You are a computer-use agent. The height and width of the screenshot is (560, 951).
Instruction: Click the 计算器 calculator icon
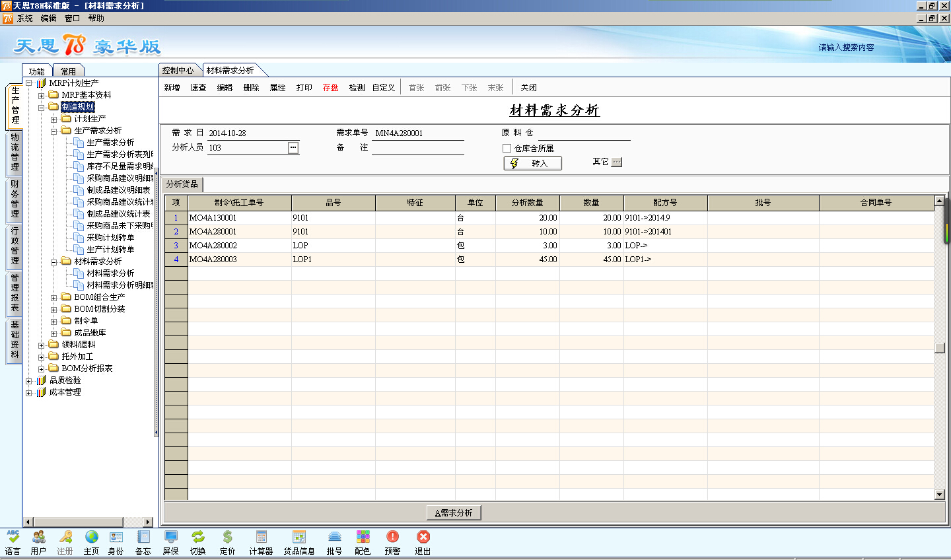tap(261, 538)
